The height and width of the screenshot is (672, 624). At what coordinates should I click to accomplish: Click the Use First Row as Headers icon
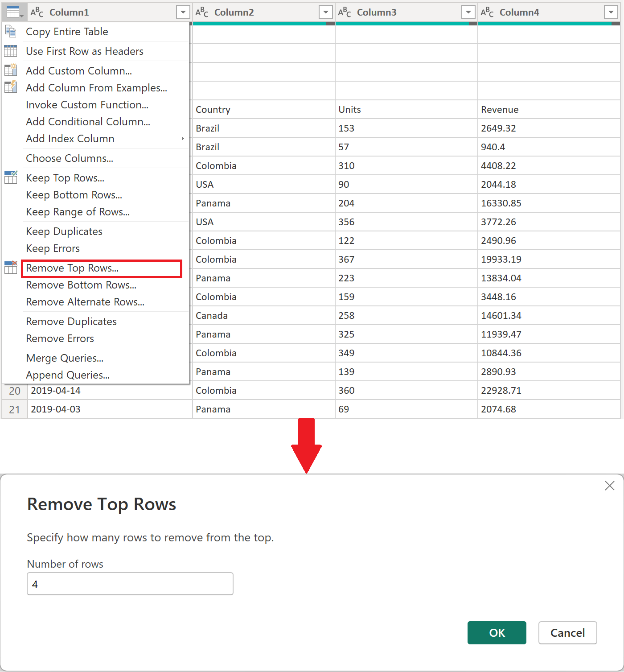click(x=11, y=51)
